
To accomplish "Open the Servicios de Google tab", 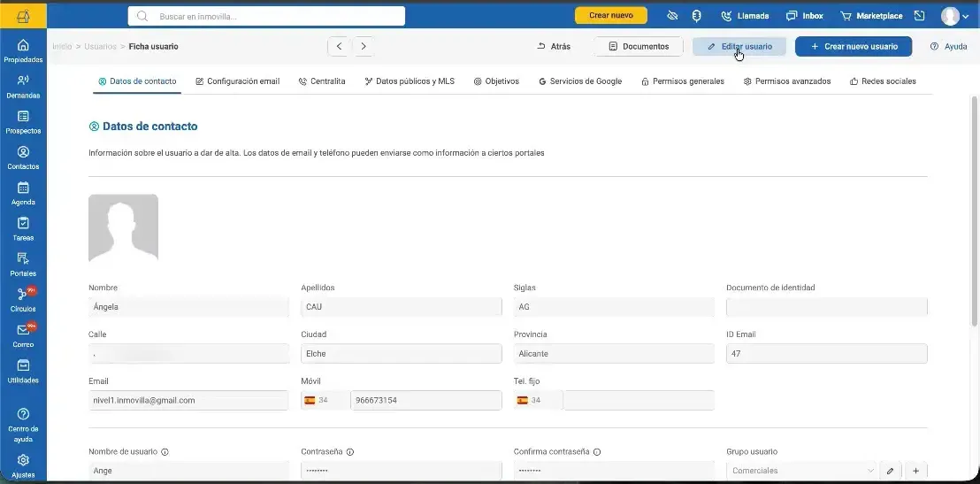I will (580, 81).
